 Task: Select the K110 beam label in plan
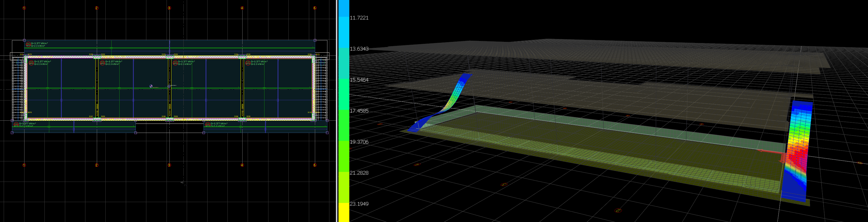[x=97, y=110]
